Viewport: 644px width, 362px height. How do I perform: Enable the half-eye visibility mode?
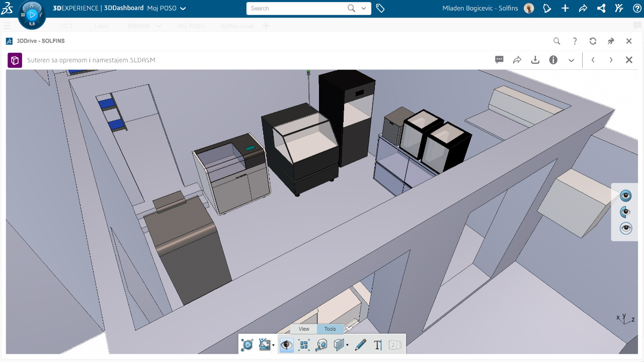(x=625, y=212)
